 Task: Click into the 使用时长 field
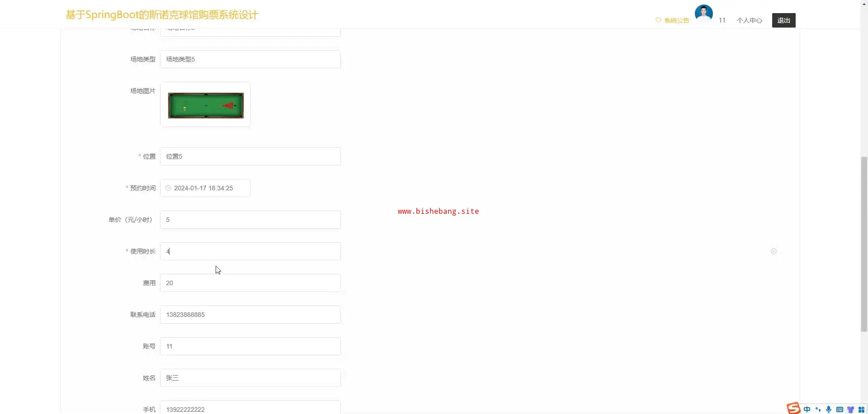250,251
